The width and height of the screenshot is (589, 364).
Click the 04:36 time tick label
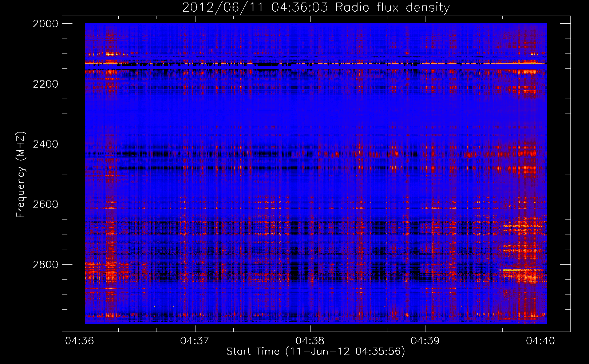(x=79, y=341)
